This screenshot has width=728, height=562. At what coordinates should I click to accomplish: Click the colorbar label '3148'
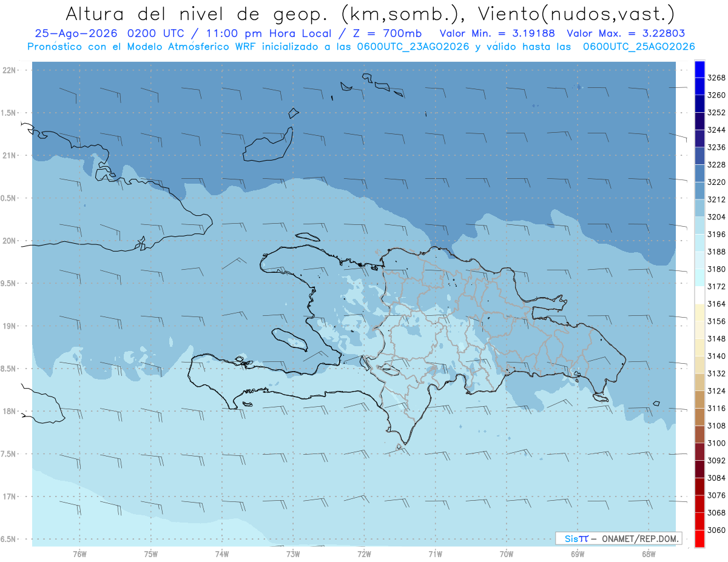pyautogui.click(x=716, y=339)
